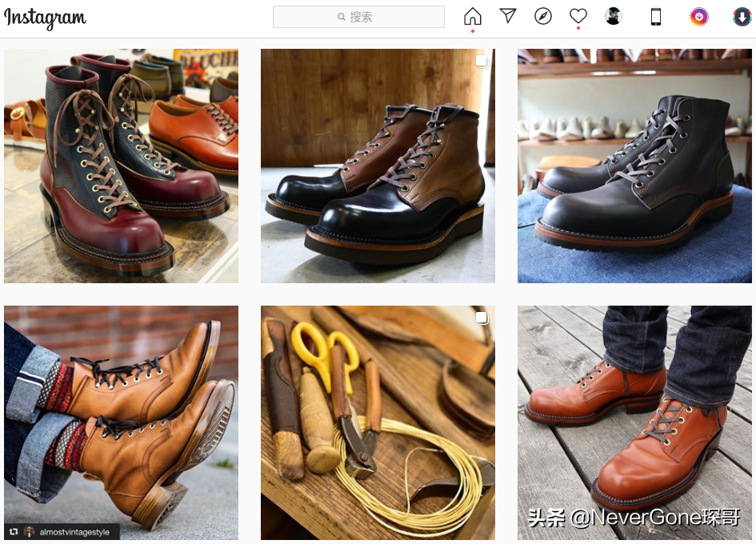Click the multi-photo badge on two-tone boots post
Image resolution: width=756 pixels, height=544 pixels.
point(482,61)
